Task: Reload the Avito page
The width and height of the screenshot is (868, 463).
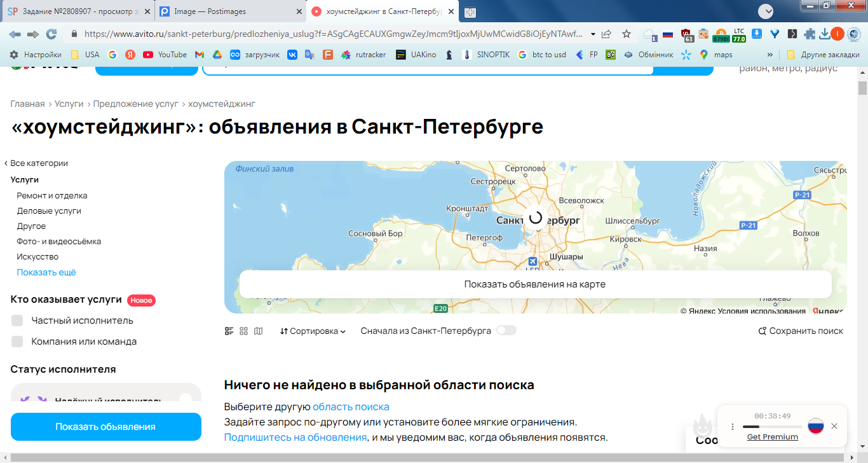Action: coord(51,34)
